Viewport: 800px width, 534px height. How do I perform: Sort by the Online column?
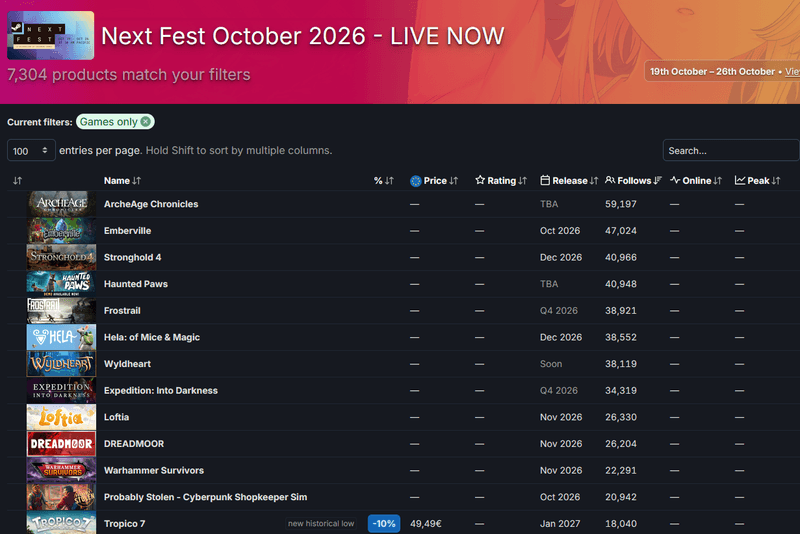tap(696, 181)
